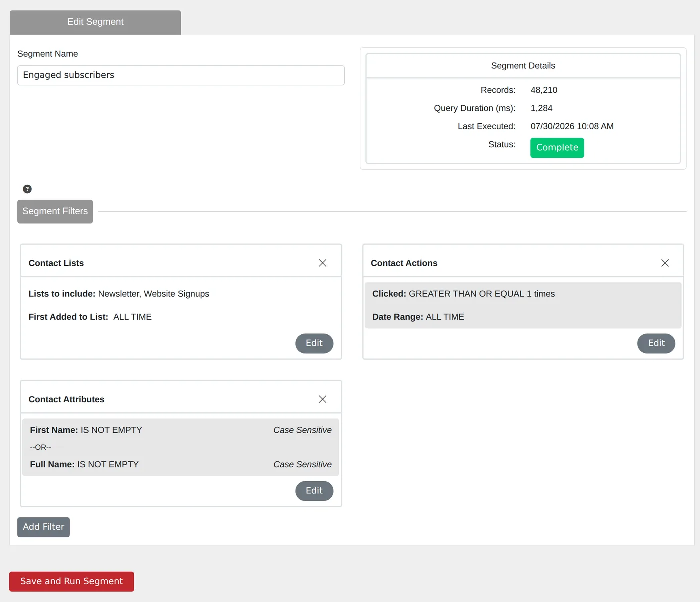Click the Contact Actions card title
Screen dimensions: 700x602
(404, 263)
